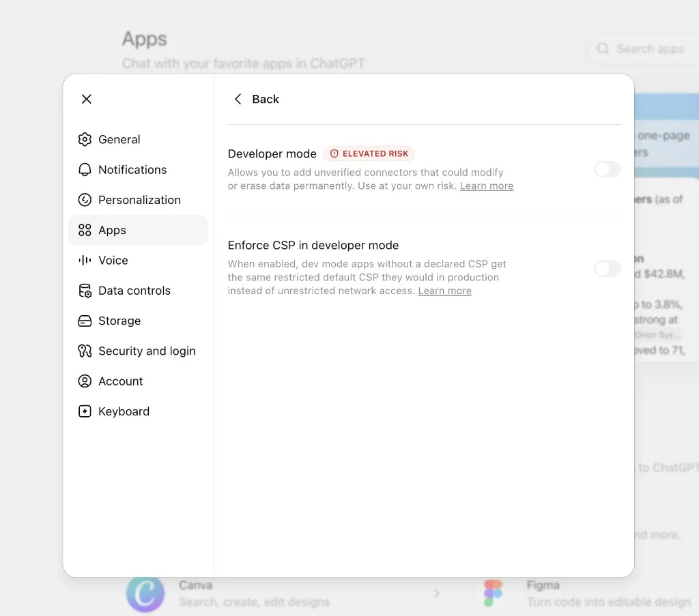Click the General gear icon
This screenshot has height=616, width=699.
pyautogui.click(x=85, y=139)
